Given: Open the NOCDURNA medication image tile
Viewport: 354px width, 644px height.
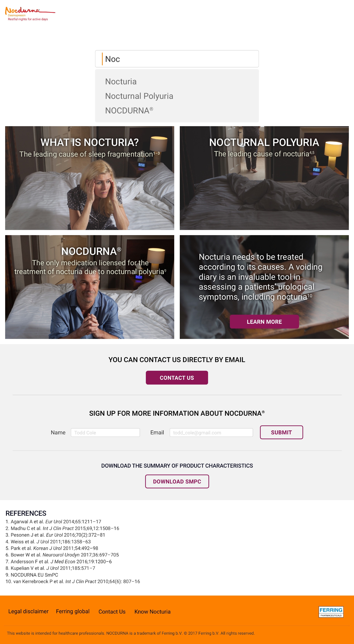Looking at the screenshot, I should point(90,287).
